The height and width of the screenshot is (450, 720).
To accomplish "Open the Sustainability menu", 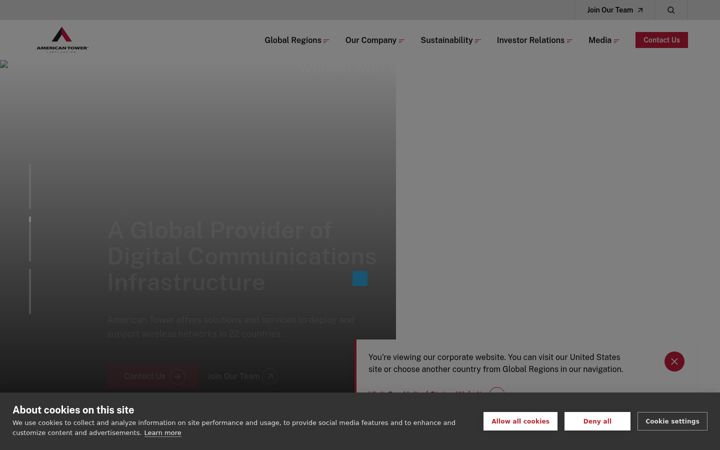I will click(450, 40).
